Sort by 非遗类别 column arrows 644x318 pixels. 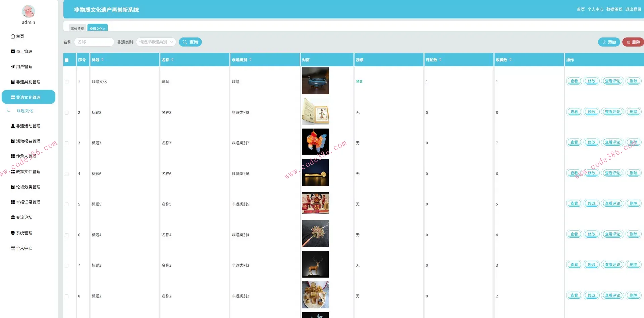(250, 60)
